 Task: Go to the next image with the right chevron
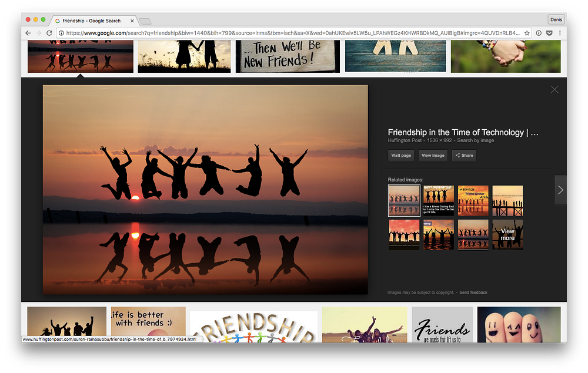560,190
